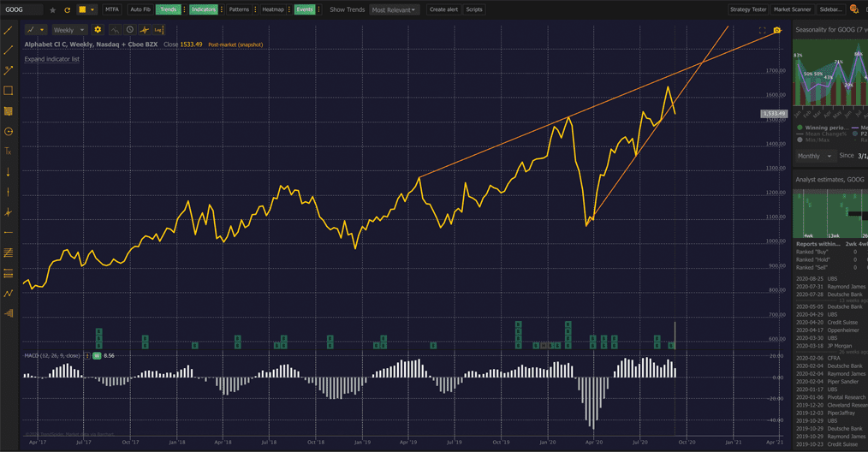Click the Create alert button
This screenshot has height=452, width=868.
pyautogui.click(x=444, y=9)
